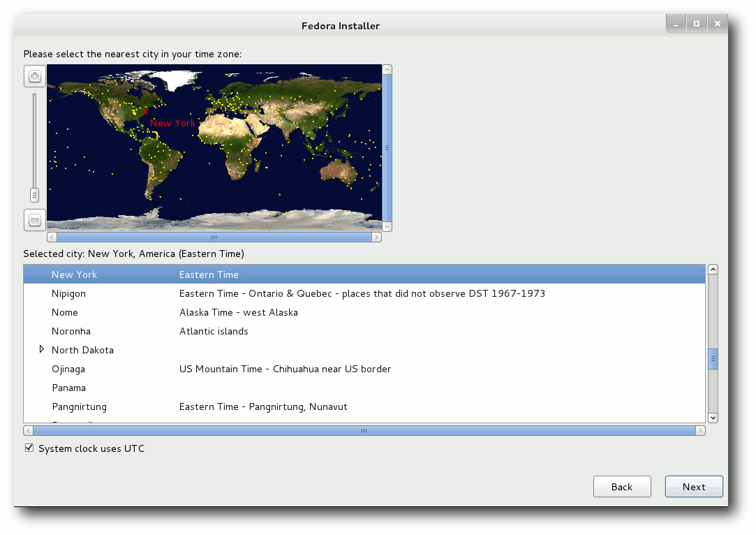The height and width of the screenshot is (535, 756).
Task: Expand the North Dakota tree entry
Action: coord(41,349)
